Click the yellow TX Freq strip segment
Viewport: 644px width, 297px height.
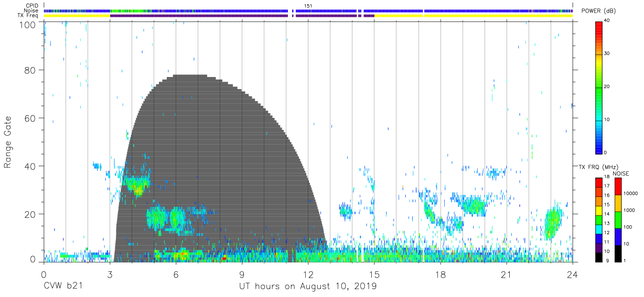tap(77, 16)
